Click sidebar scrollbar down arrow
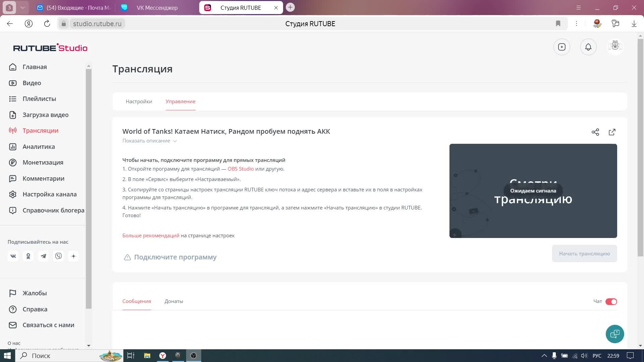This screenshot has height=362, width=644. 89,346
